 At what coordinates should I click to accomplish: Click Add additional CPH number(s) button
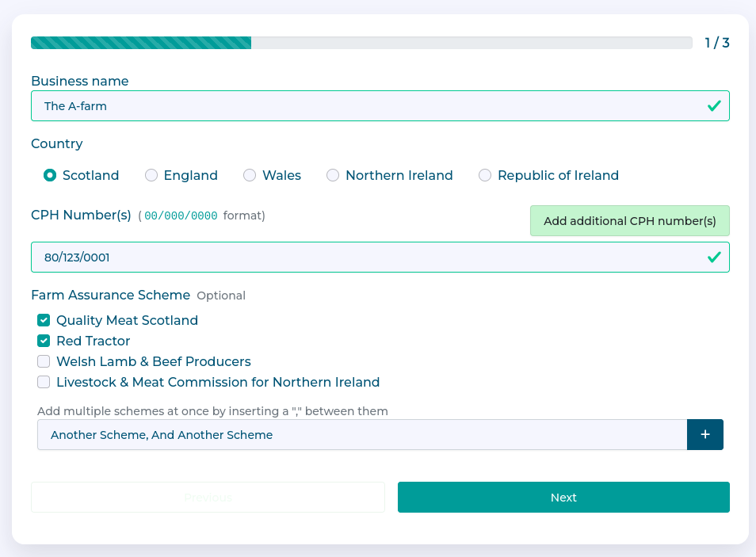click(x=629, y=221)
